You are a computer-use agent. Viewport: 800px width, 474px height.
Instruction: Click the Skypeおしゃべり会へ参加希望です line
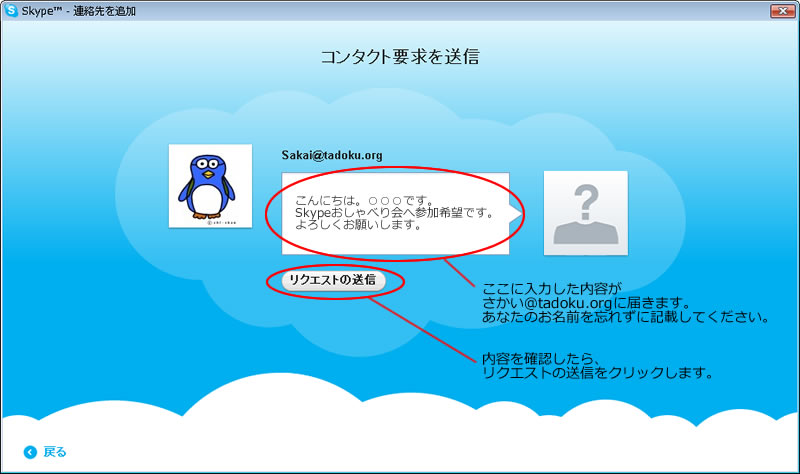pyautogui.click(x=395, y=212)
